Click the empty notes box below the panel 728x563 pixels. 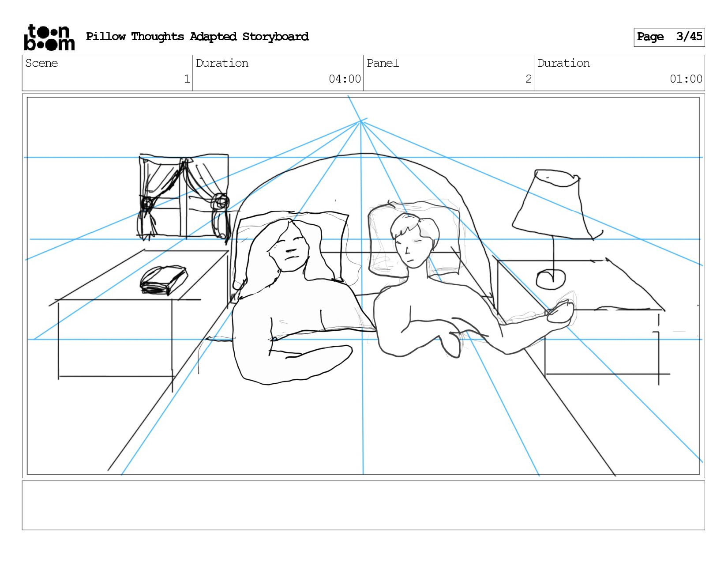coord(363,506)
